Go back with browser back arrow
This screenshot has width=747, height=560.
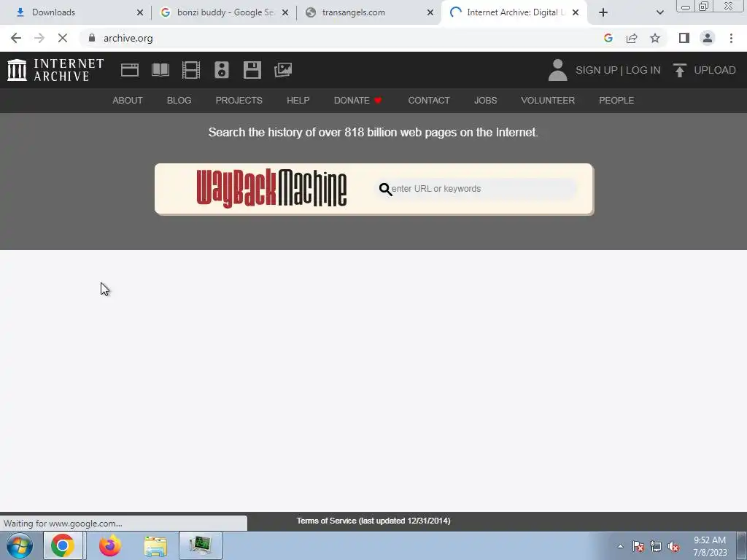pos(16,38)
